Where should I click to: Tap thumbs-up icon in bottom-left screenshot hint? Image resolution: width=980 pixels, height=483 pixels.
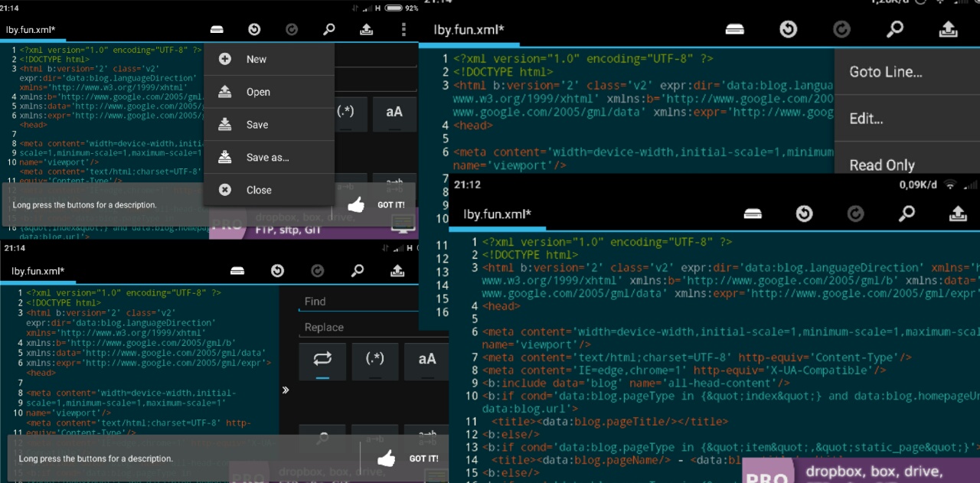click(x=387, y=459)
